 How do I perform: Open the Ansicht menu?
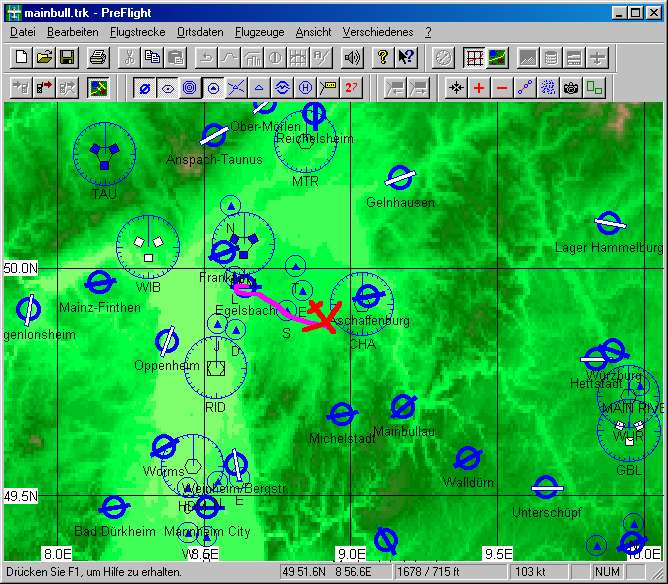313,33
